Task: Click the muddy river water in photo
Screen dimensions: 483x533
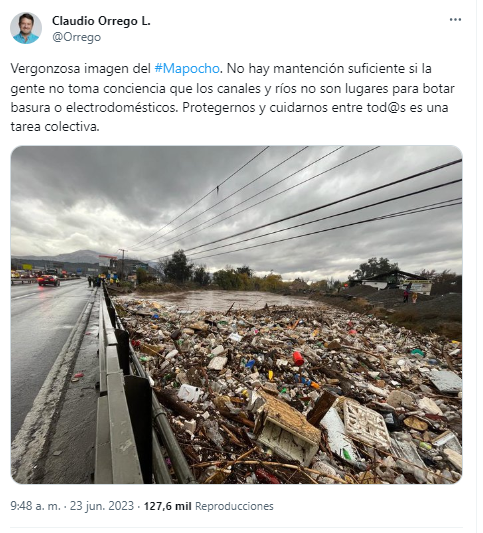Action: pyautogui.click(x=221, y=300)
